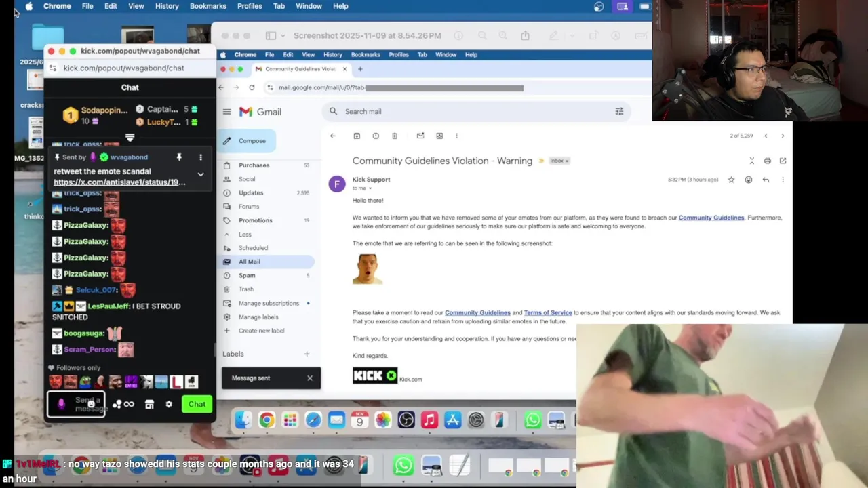Image resolution: width=868 pixels, height=488 pixels.
Task: Click the green Chat send button
Action: click(x=197, y=404)
